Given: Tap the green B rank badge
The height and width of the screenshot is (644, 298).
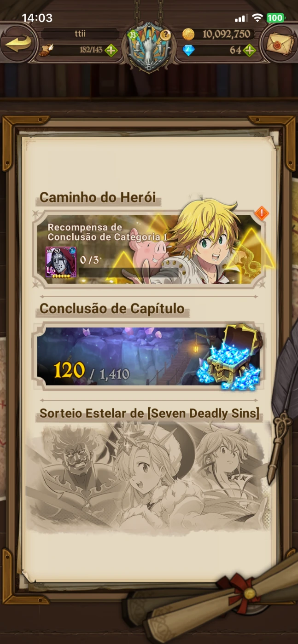Looking at the screenshot, I should 133,34.
